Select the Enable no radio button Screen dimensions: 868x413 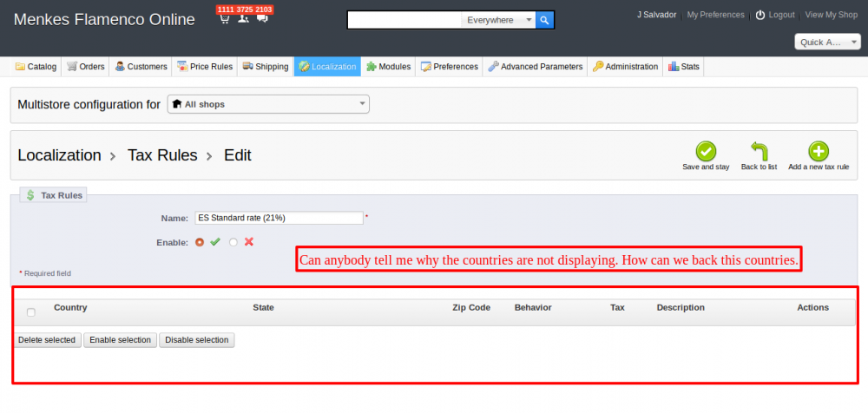pyautogui.click(x=233, y=242)
